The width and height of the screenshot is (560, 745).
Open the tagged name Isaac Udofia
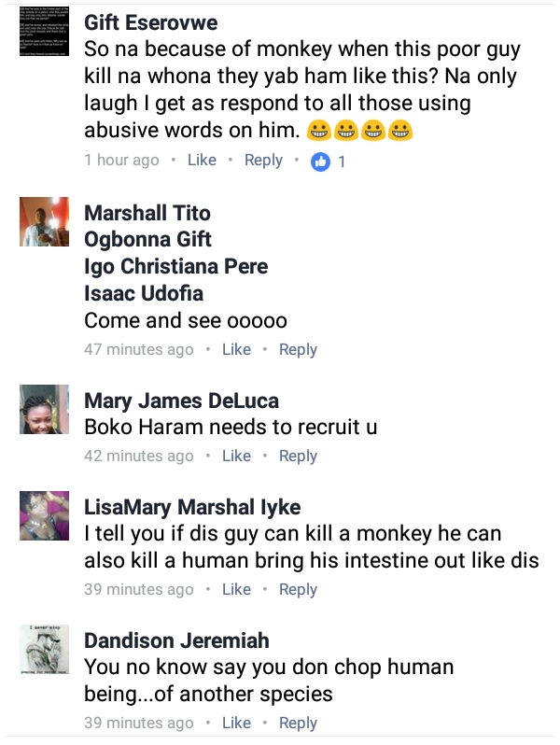144,294
